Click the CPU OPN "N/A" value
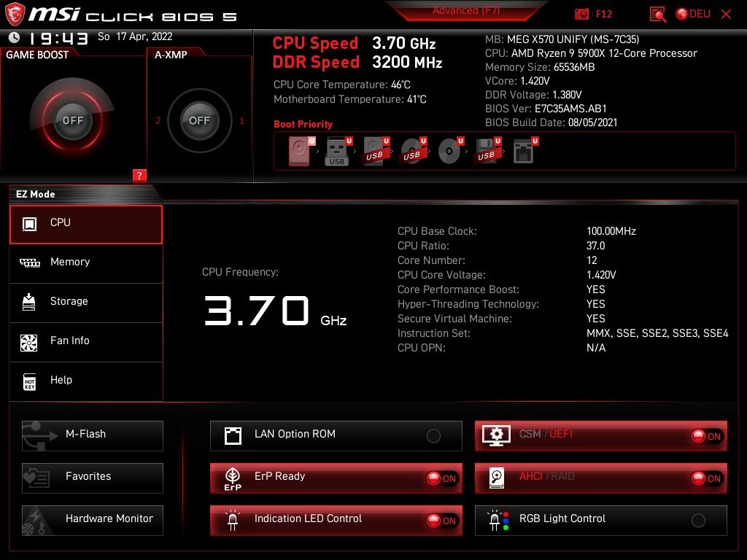747x560 pixels. (596, 348)
